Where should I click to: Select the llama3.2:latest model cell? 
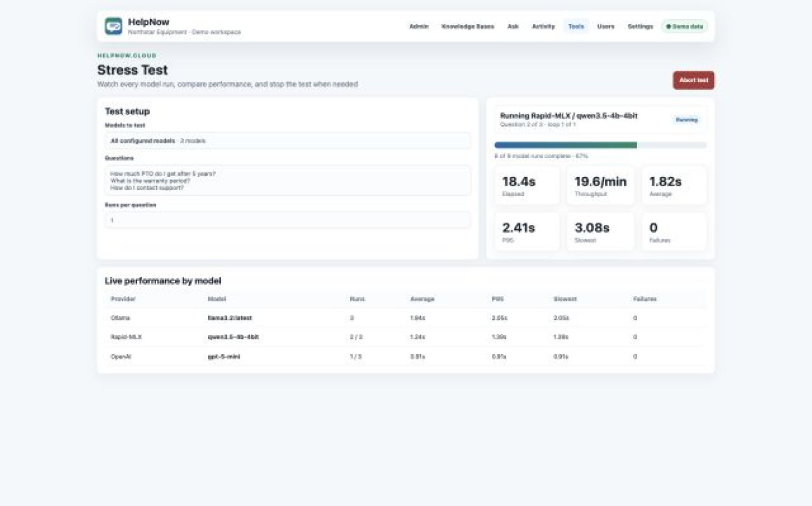tap(230, 318)
